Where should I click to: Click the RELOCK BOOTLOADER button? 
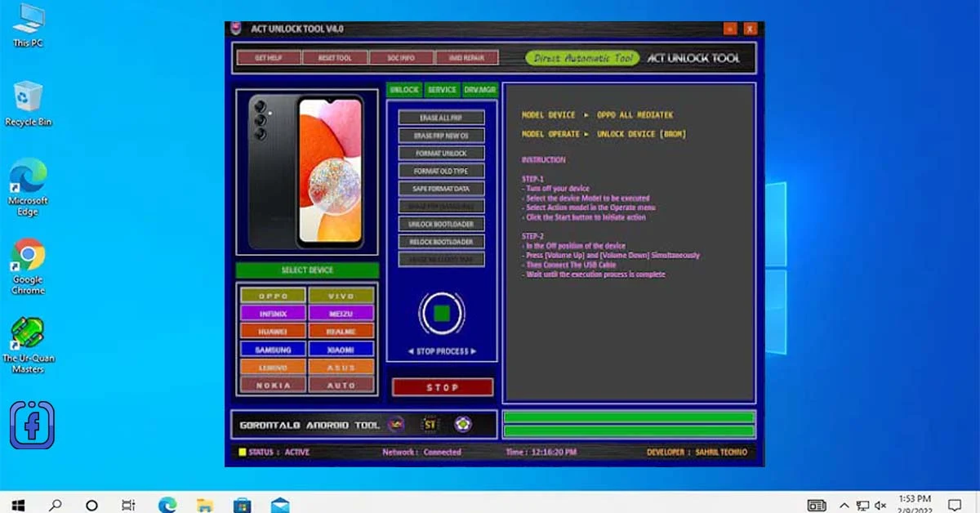442,242
